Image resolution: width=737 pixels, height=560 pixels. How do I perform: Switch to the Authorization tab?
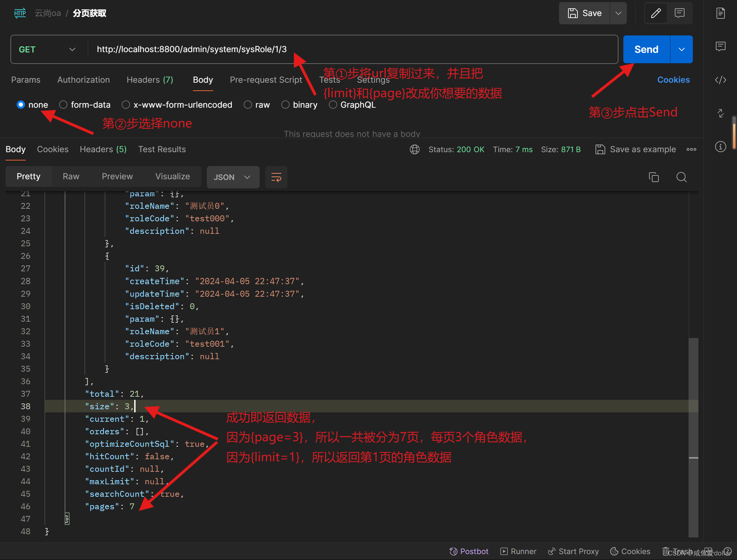click(83, 80)
